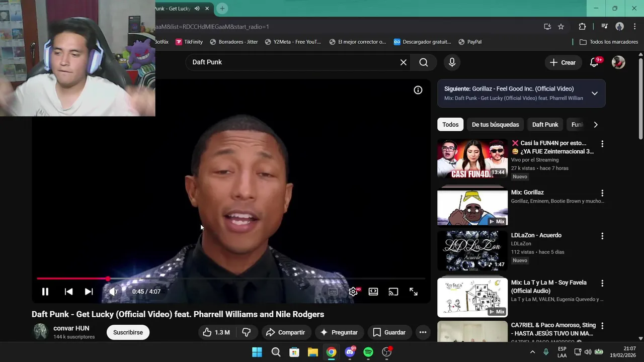Open the PayPal bookmark
Viewport: 644px width, 362px height.
470,42
